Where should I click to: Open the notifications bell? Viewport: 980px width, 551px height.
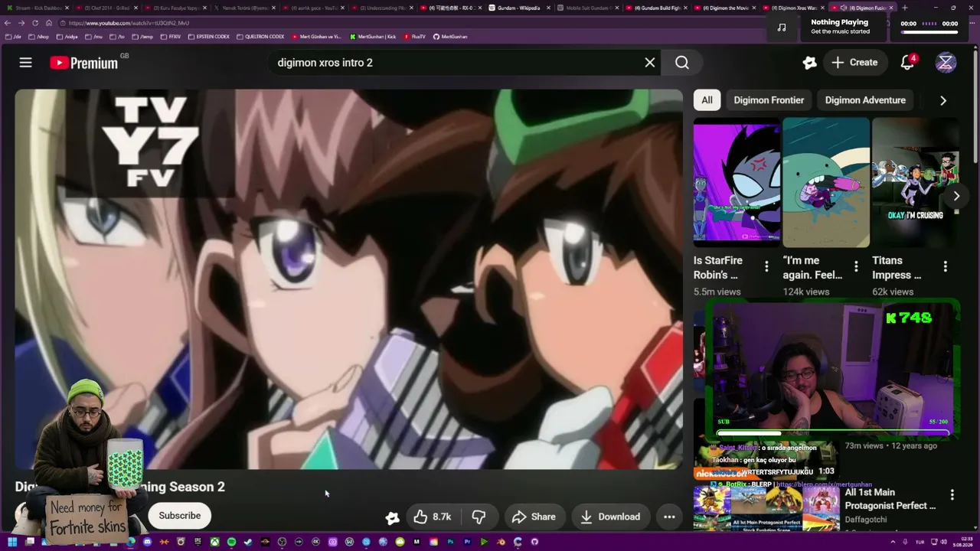pos(908,63)
